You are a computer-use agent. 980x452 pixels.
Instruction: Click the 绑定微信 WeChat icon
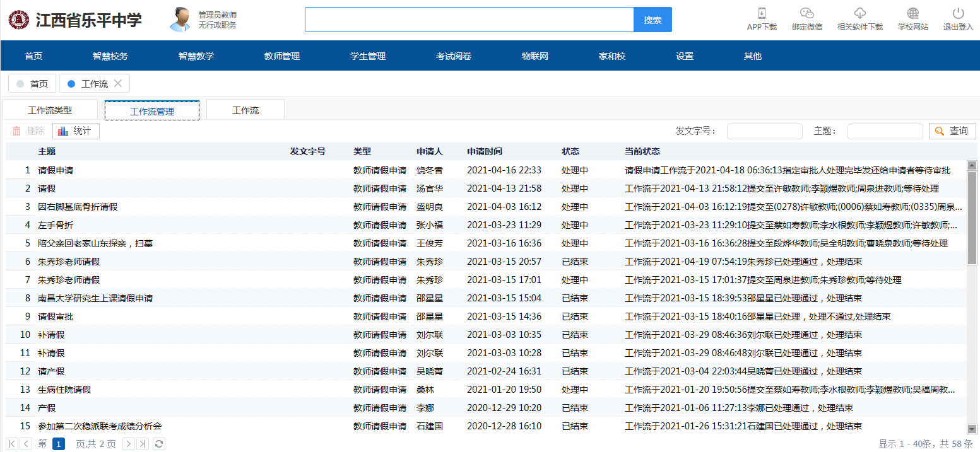click(x=806, y=13)
